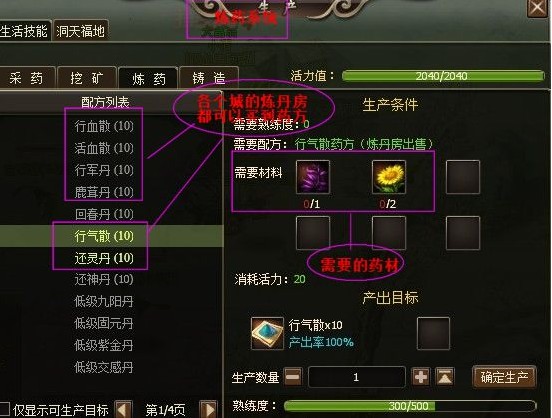
Task: Click the production quantity input field
Action: [357, 377]
